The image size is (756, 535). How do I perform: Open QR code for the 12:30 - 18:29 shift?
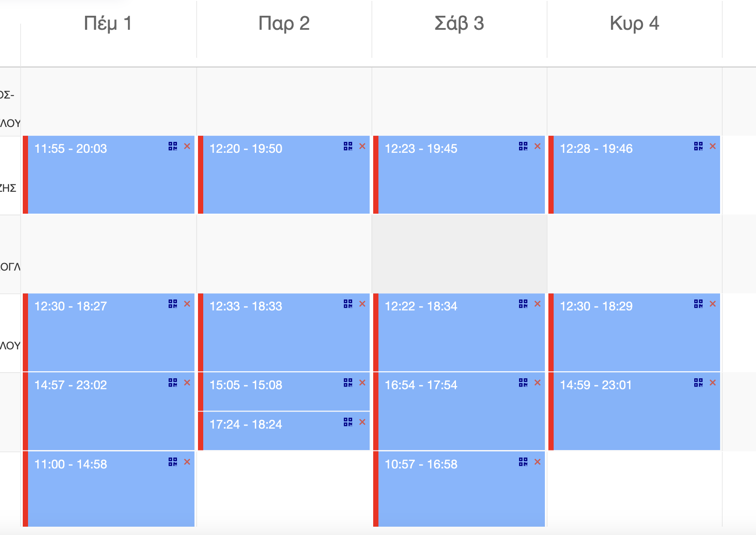click(698, 304)
